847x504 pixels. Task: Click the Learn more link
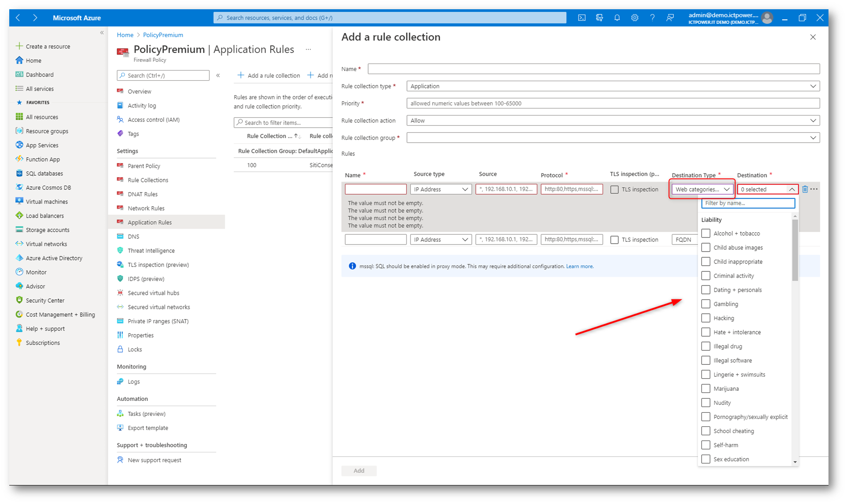point(579,266)
